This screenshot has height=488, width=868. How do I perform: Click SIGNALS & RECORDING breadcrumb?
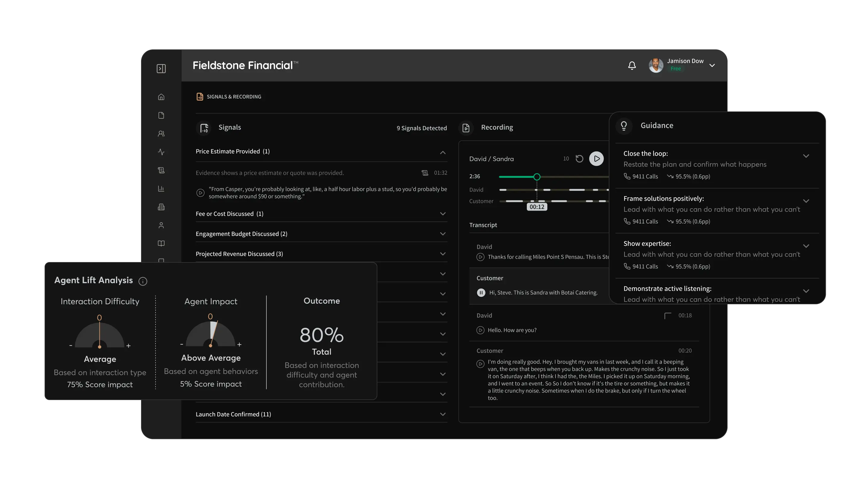[229, 97]
